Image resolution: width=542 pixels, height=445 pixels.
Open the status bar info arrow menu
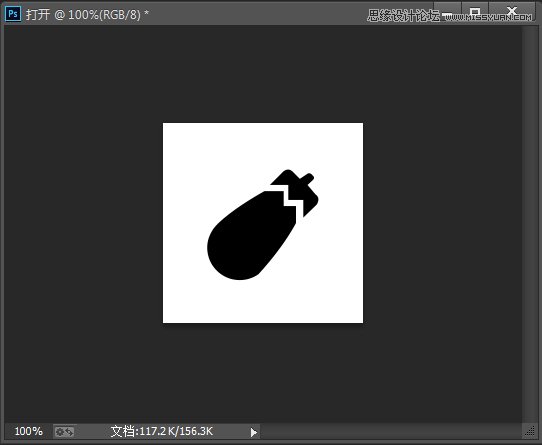pos(254,432)
